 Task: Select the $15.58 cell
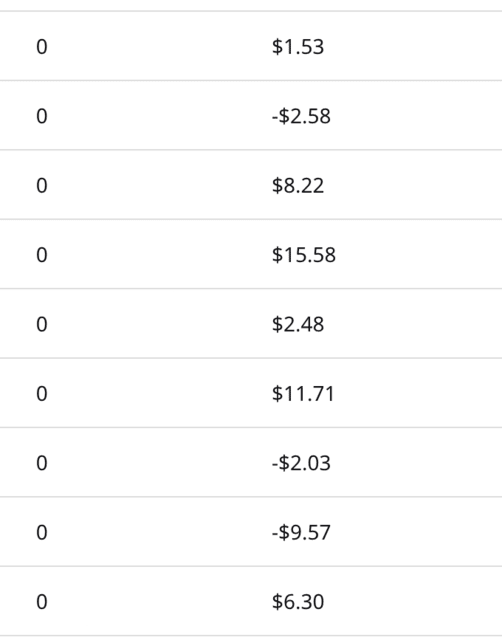[x=304, y=255]
